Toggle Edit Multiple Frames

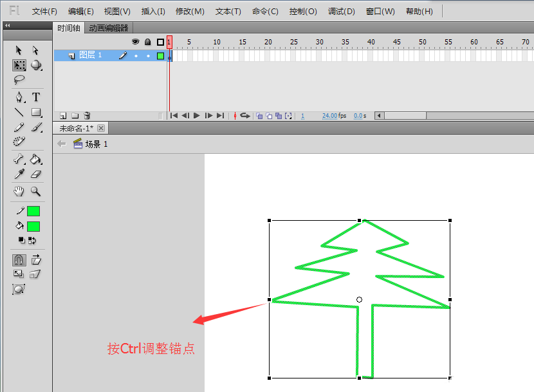click(x=279, y=116)
